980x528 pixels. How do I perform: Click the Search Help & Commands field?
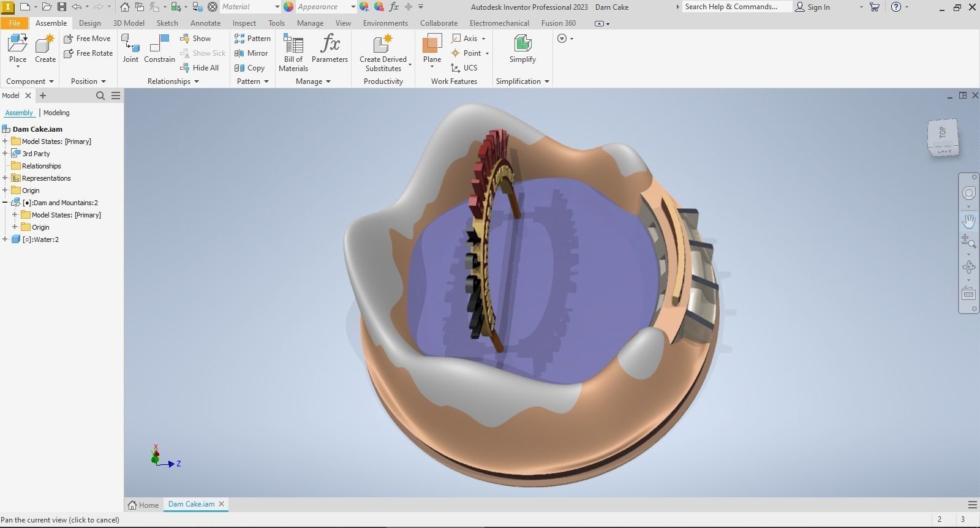tap(737, 7)
